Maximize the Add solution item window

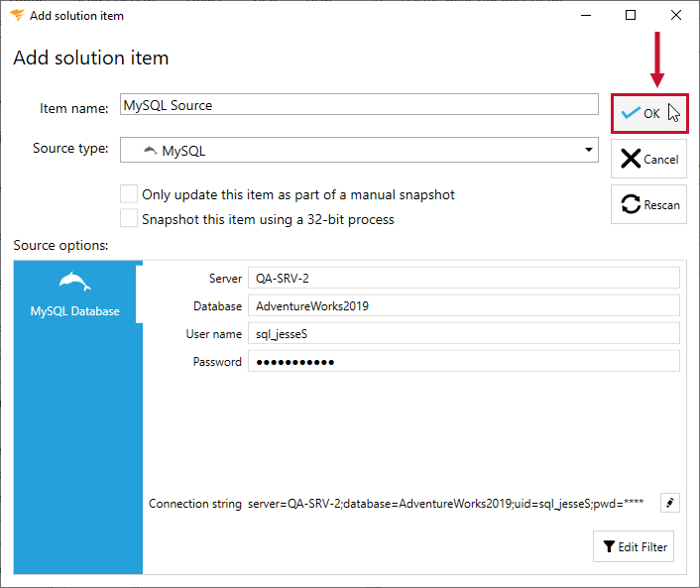631,15
